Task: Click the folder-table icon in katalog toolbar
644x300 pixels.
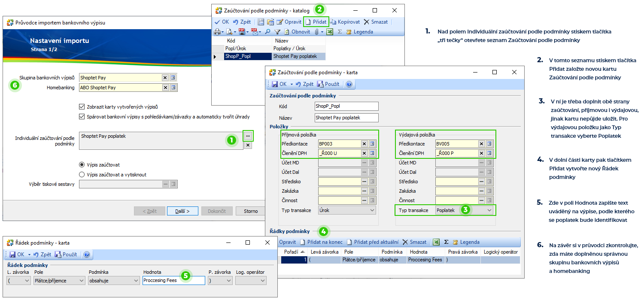Action: pos(270,22)
